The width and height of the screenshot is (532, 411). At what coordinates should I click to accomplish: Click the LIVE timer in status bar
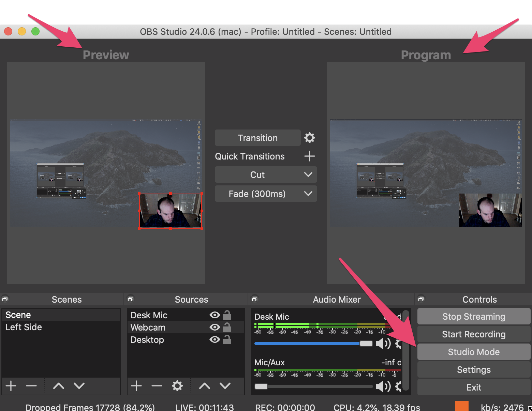pyautogui.click(x=205, y=407)
